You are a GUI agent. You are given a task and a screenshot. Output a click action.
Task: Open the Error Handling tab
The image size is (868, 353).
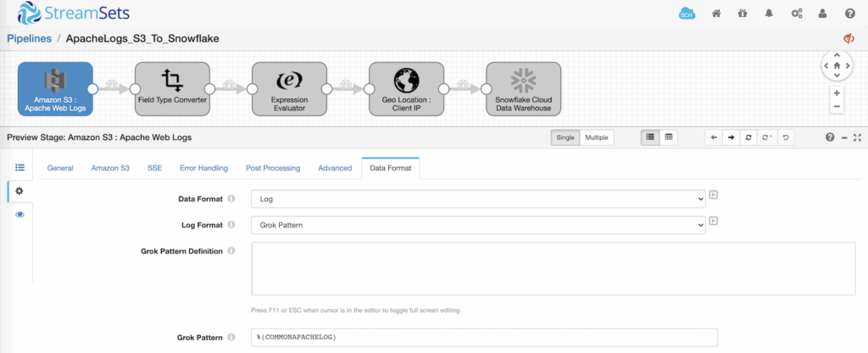pos(203,168)
